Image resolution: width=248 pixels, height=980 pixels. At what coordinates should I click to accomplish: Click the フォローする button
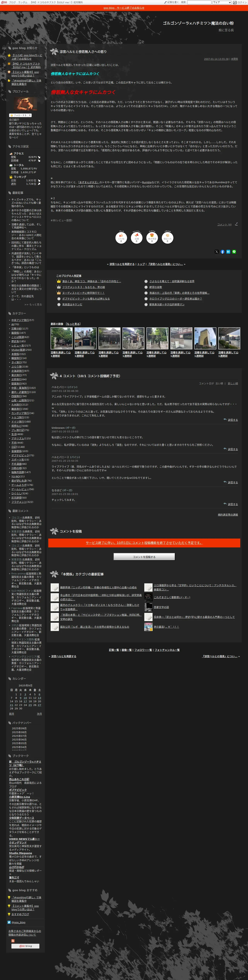20,115
